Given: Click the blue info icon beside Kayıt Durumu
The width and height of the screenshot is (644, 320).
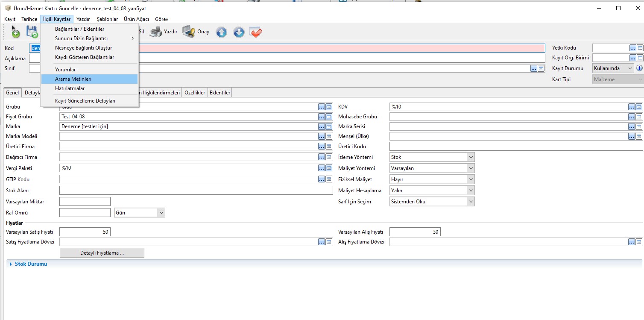Looking at the screenshot, I should (639, 68).
